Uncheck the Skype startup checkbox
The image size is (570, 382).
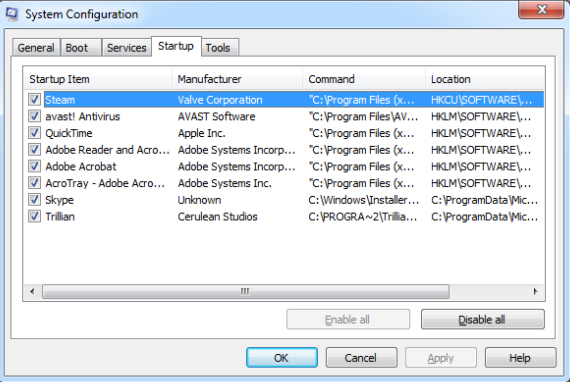(35, 200)
